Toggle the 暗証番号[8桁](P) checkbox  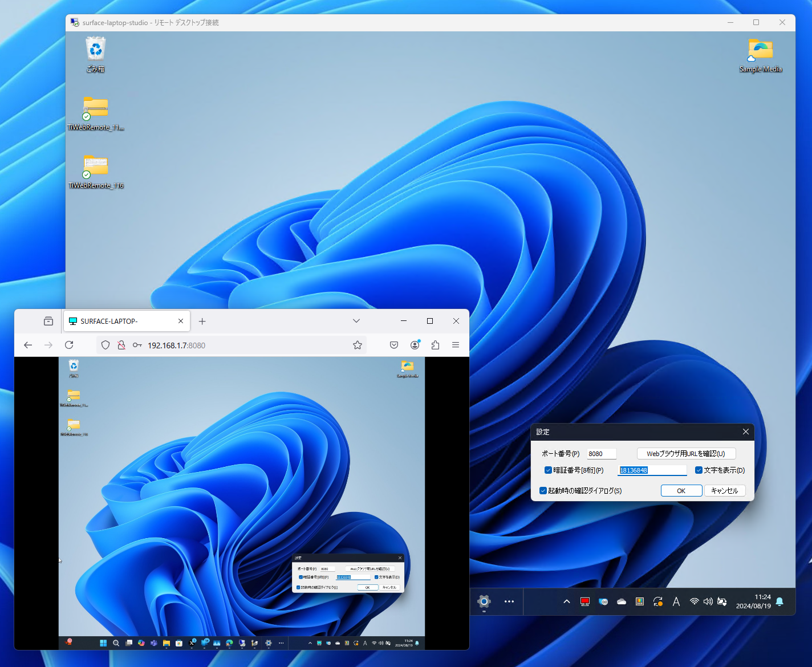[x=548, y=470]
